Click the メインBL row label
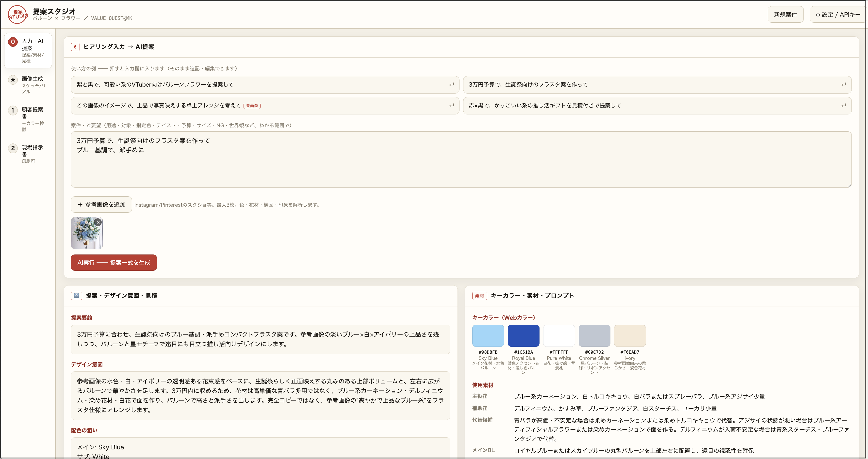 [x=483, y=450]
